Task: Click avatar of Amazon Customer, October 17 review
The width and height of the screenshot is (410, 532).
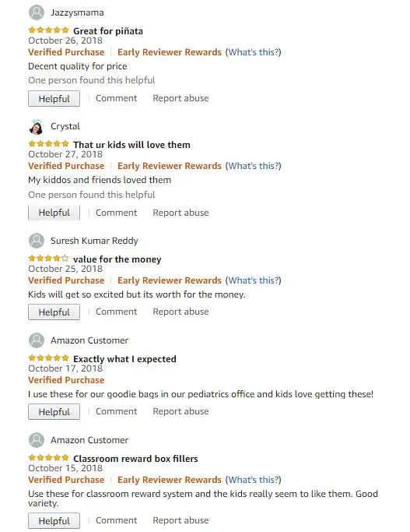Action: [x=37, y=340]
